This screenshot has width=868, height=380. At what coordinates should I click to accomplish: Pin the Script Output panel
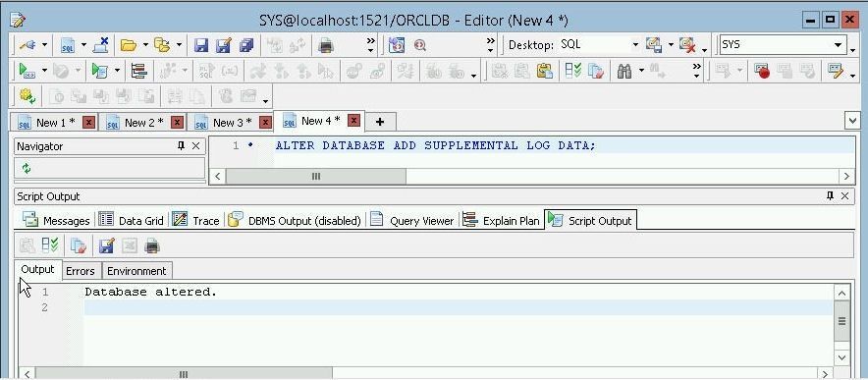pos(830,195)
